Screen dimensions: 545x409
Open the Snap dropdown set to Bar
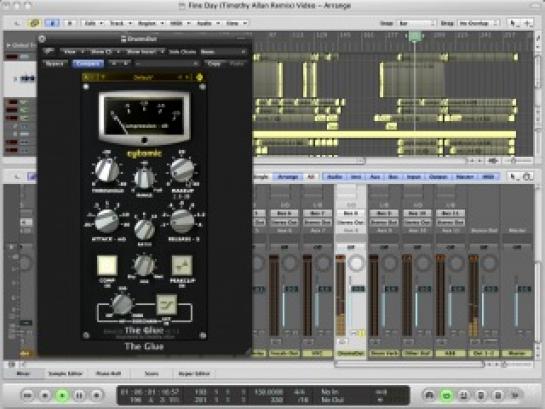416,23
